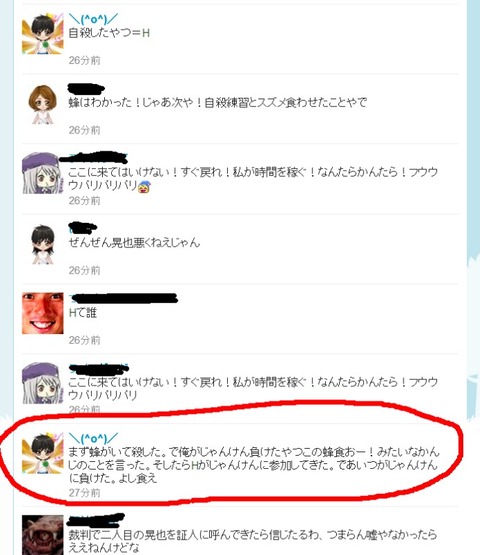Click the redacted username above '蜂はわかった' post

pos(86,88)
